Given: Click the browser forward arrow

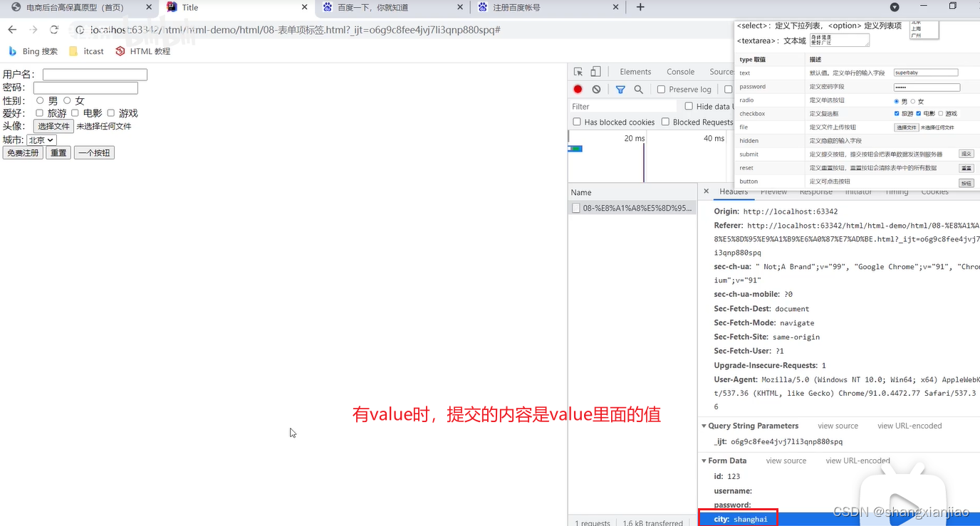Looking at the screenshot, I should click(x=33, y=30).
